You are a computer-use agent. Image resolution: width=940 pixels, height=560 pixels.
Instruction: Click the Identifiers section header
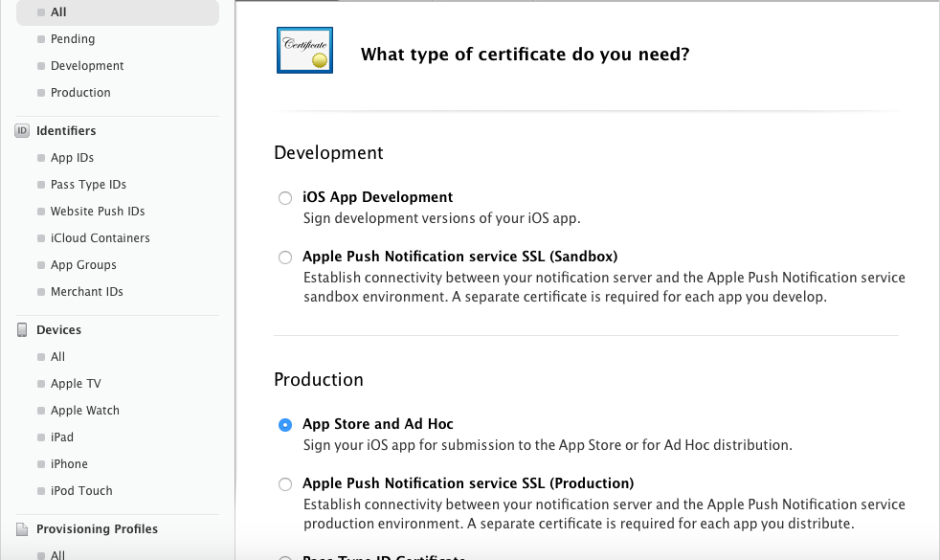pyautogui.click(x=66, y=131)
